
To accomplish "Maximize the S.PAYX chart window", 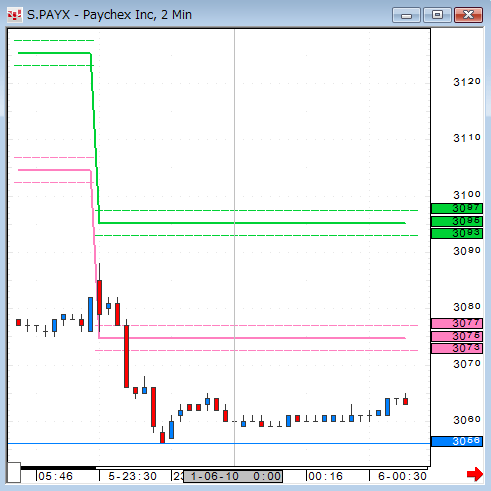I will point(437,15).
